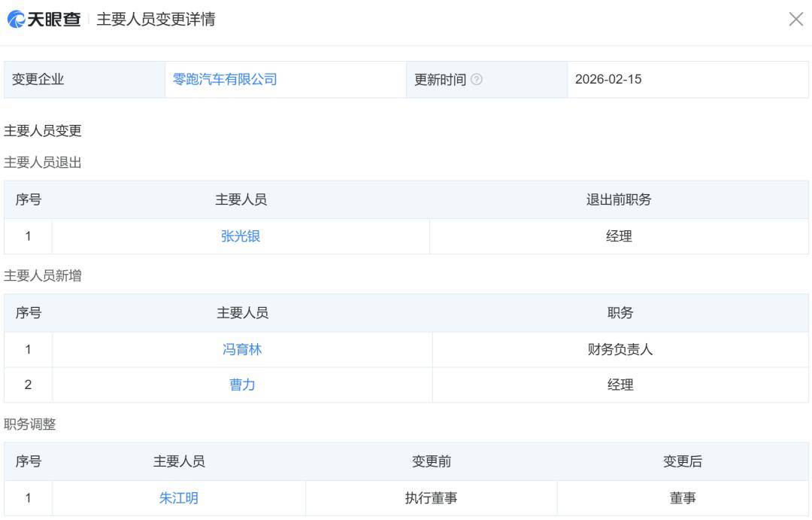Click the 退出前职务 column header

pos(619,199)
